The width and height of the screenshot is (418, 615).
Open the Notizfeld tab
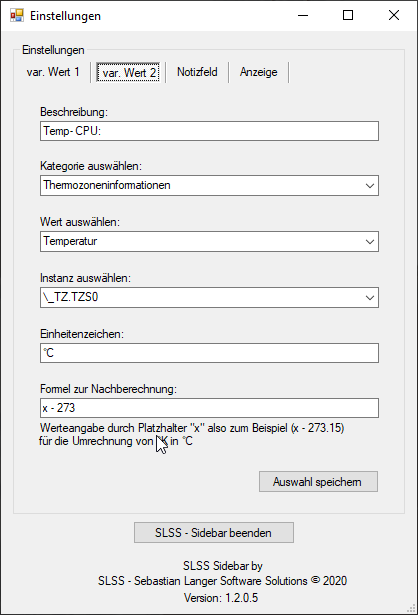(x=197, y=72)
